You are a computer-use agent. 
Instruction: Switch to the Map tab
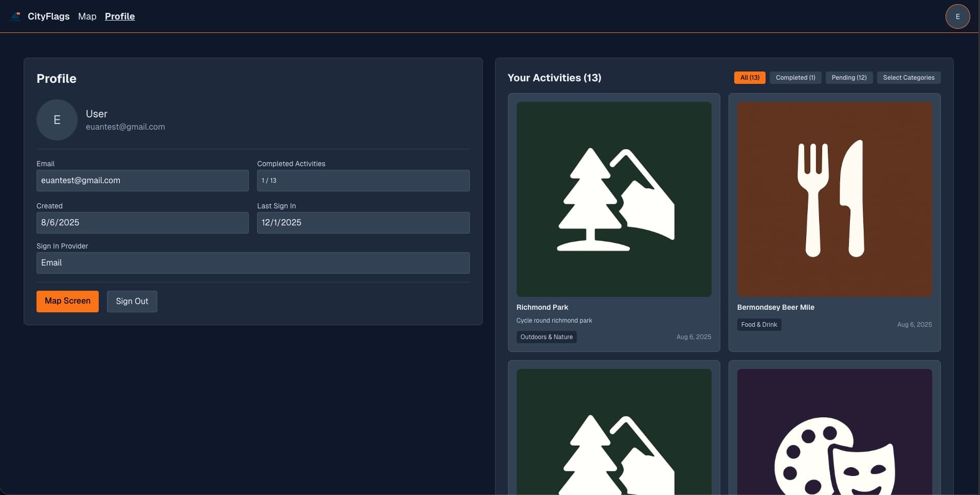pos(87,16)
